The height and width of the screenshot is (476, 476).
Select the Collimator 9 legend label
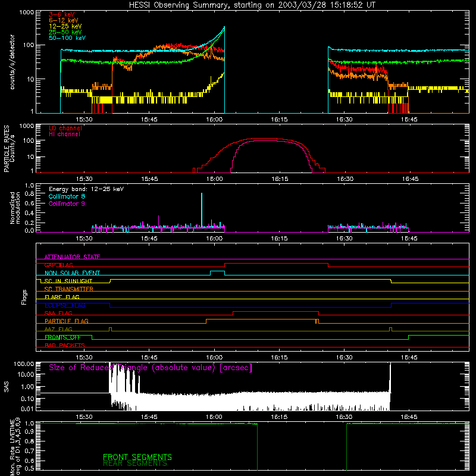(67, 203)
